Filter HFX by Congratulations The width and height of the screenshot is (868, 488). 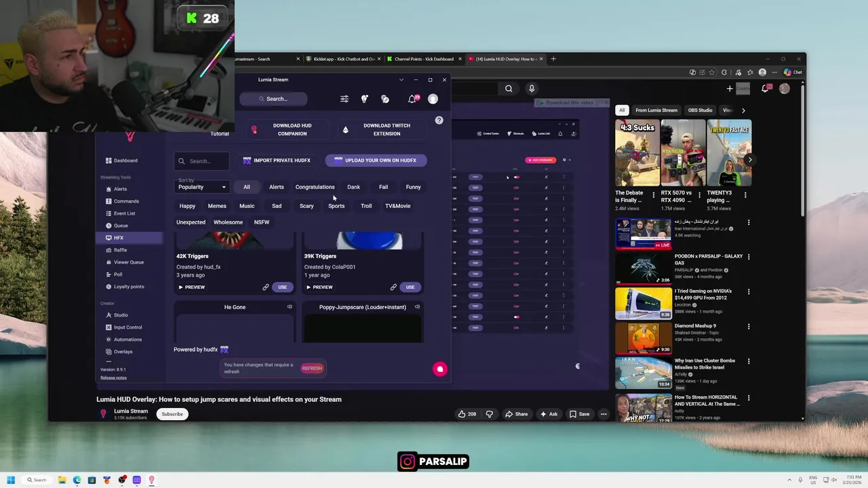315,187
